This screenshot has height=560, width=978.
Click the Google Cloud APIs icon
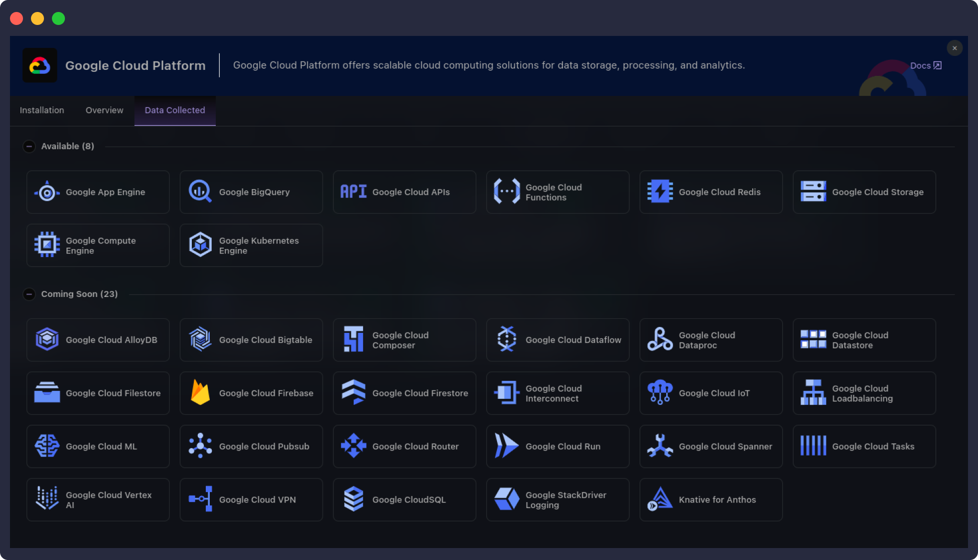coord(354,192)
